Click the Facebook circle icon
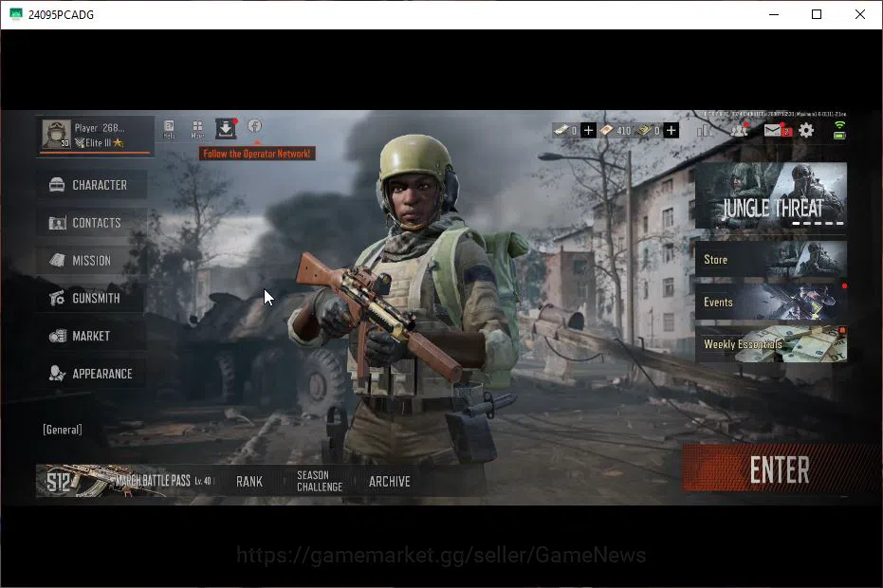The width and height of the screenshot is (883, 588). 254,126
